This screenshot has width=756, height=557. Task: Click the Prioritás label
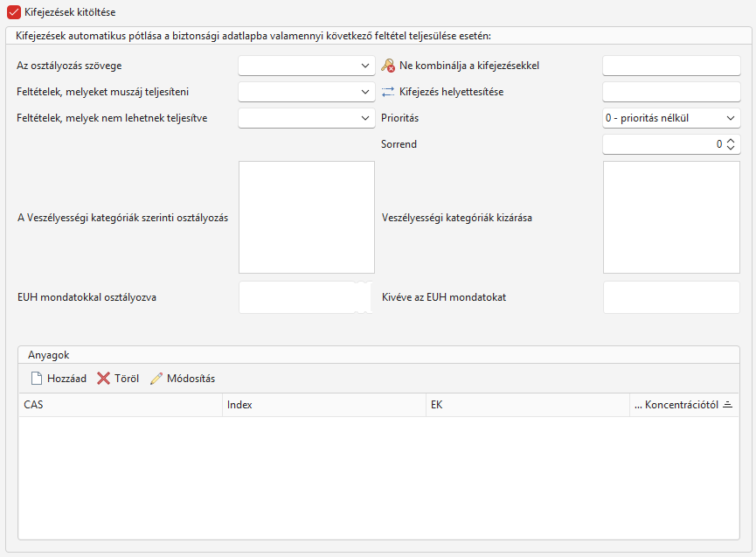pos(399,118)
